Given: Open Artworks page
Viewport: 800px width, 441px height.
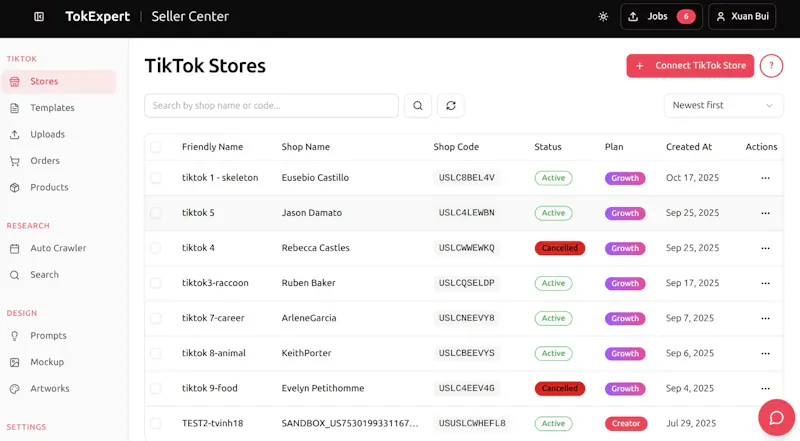Looking at the screenshot, I should (59, 388).
